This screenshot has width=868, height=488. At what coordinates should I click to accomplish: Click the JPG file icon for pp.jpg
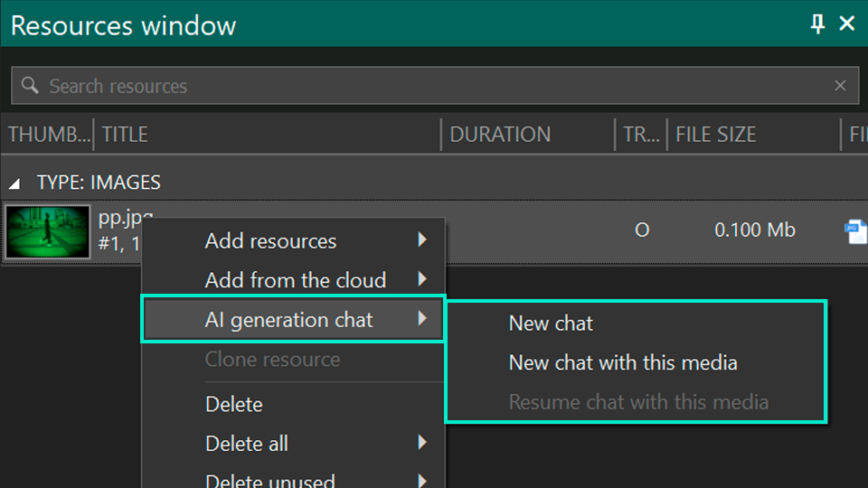(x=856, y=231)
